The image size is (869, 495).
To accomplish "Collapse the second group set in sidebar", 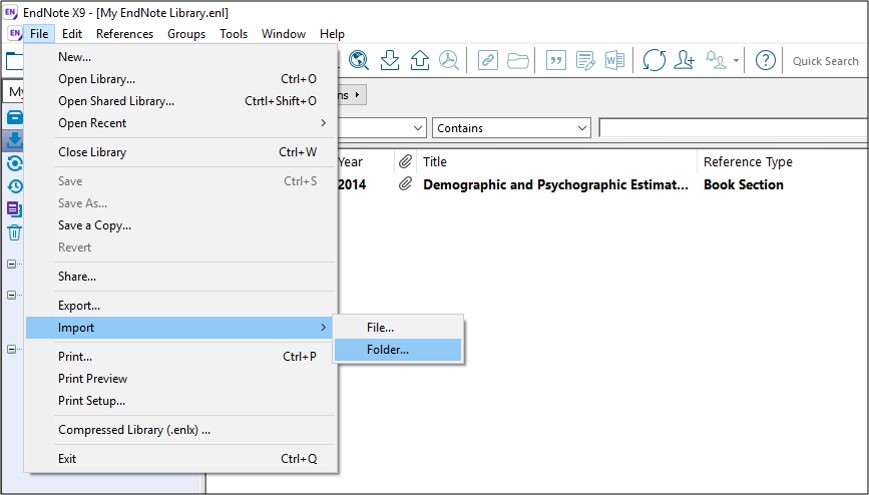I will pos(11,295).
